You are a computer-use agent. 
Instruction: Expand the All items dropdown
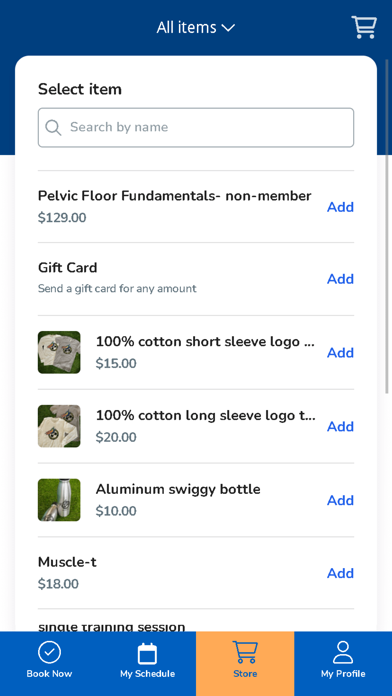[x=196, y=28]
